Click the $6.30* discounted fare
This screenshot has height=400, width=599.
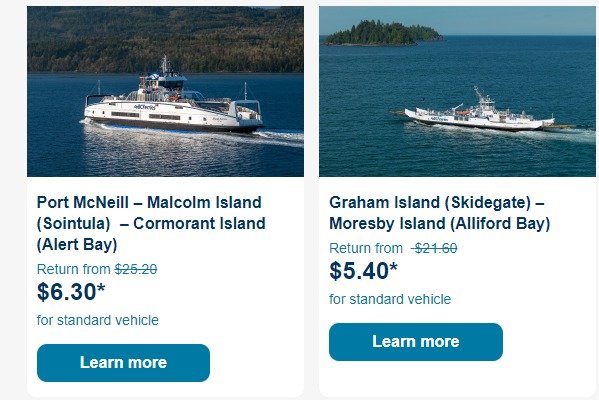pos(71,292)
